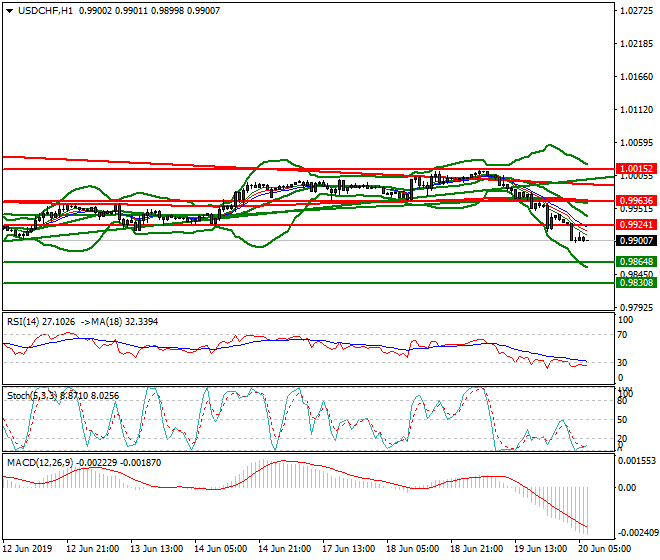Click the MACD(12,26,9) indicator label
Viewport: 660px width, 560px height.
40,463
